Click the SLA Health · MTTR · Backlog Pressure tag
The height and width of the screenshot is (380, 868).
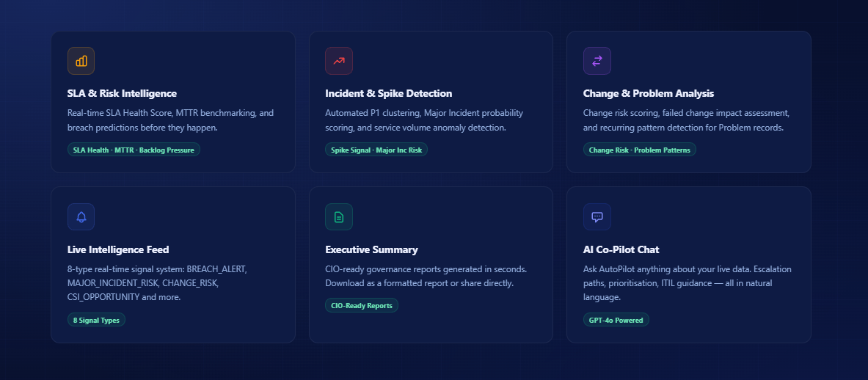coord(134,150)
